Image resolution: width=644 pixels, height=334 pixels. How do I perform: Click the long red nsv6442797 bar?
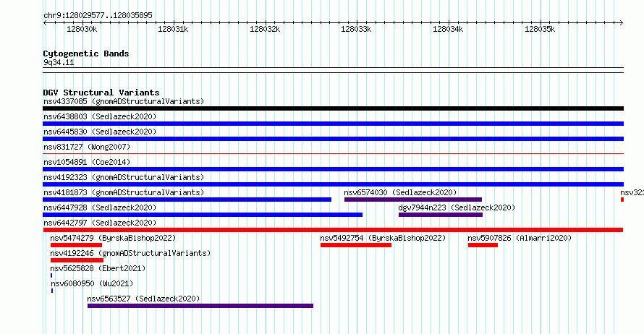(x=333, y=230)
